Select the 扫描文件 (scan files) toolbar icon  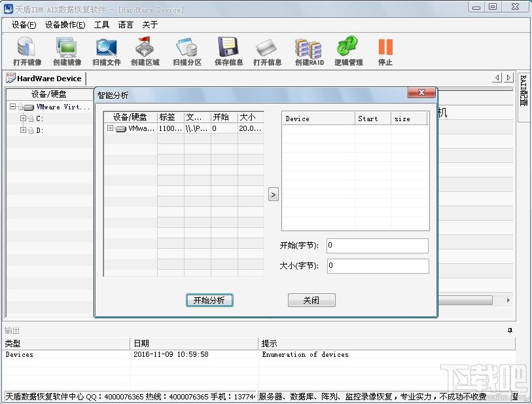click(106, 51)
